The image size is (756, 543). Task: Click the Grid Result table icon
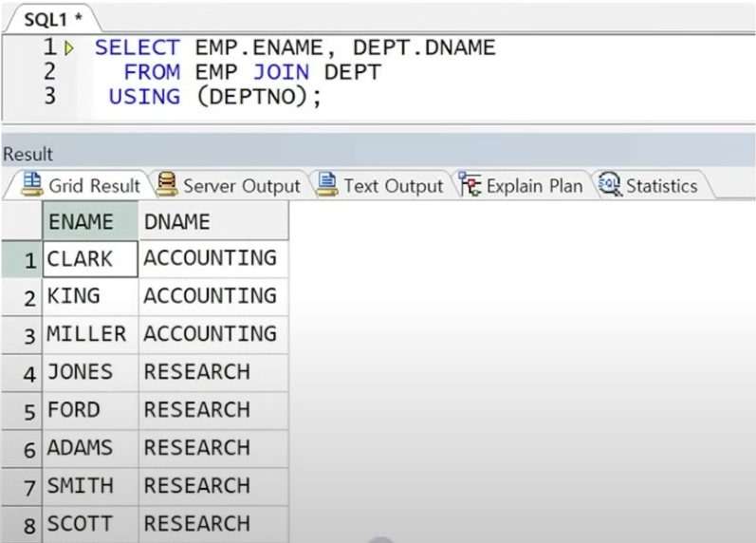(x=32, y=184)
